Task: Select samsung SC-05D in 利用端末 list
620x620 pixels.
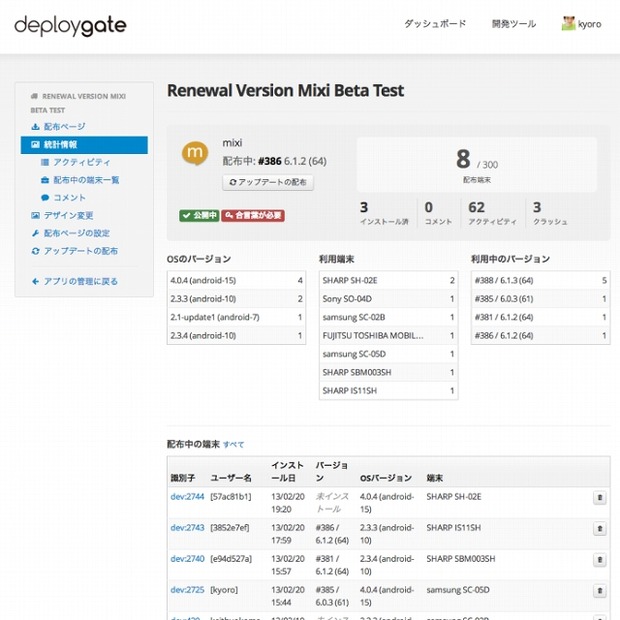Action: pos(389,354)
